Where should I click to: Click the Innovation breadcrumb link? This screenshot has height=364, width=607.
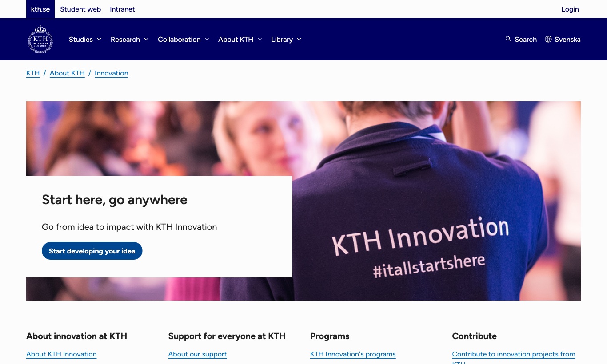coord(112,73)
